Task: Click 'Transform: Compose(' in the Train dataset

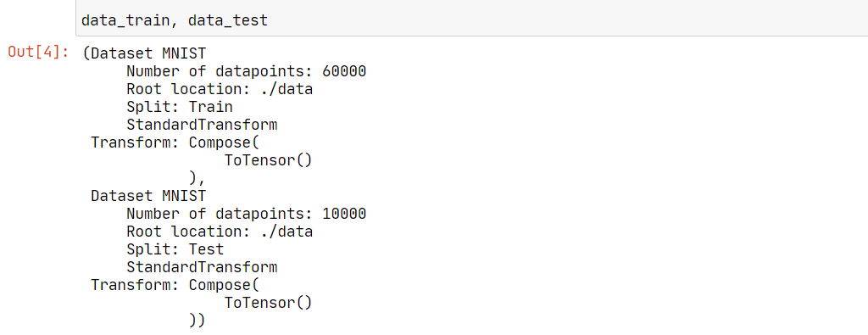Action: (x=175, y=142)
